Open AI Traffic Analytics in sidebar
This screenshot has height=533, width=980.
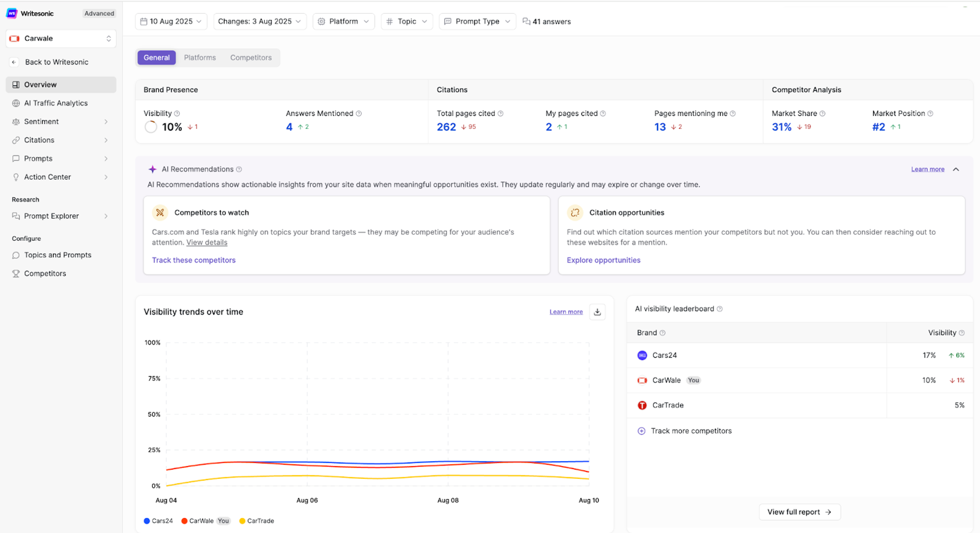[61, 103]
